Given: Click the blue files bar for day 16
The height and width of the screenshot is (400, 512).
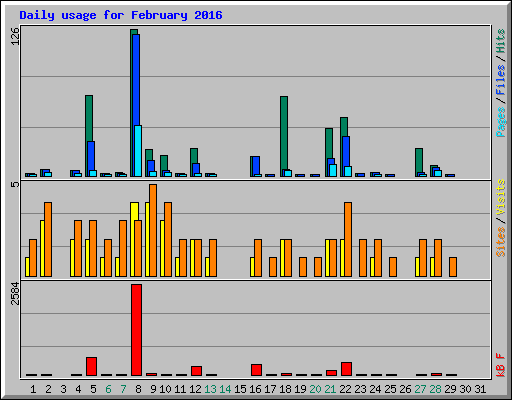Looking at the screenshot, I should [x=256, y=165].
